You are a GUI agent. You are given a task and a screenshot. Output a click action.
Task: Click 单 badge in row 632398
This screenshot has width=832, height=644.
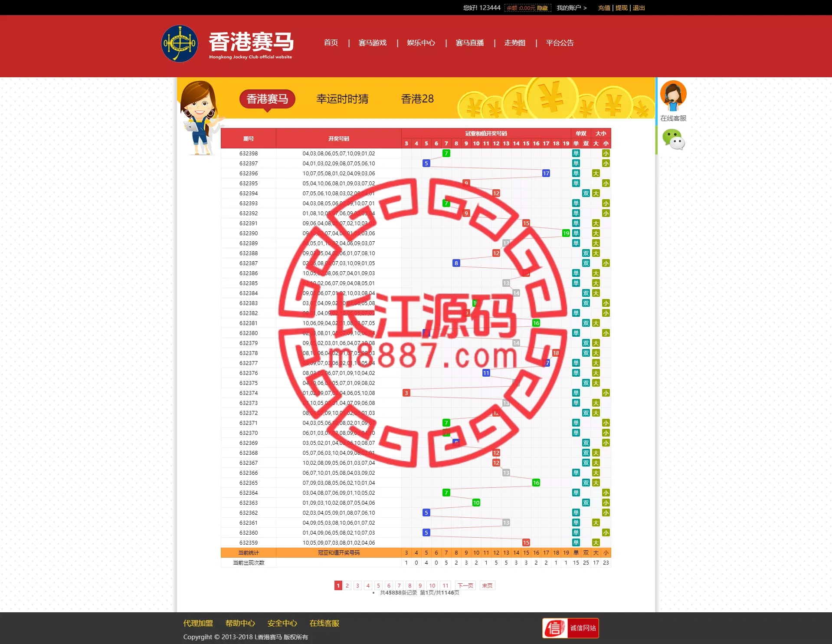576,153
